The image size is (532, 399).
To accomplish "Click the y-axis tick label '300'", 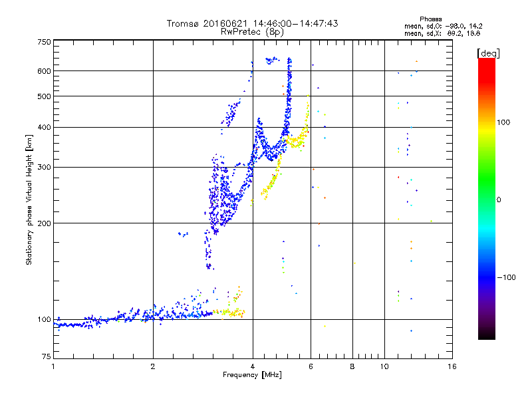I will (45, 168).
